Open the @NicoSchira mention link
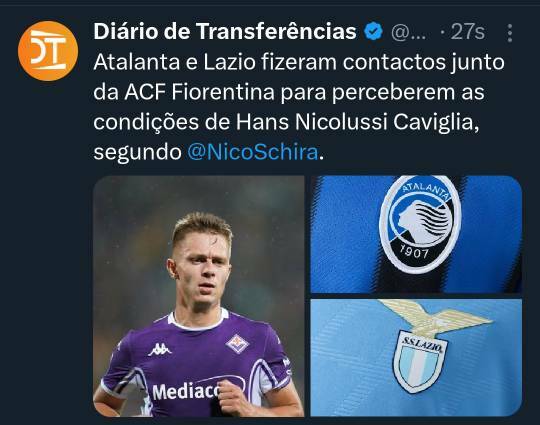This screenshot has height=425, width=540. click(x=252, y=152)
